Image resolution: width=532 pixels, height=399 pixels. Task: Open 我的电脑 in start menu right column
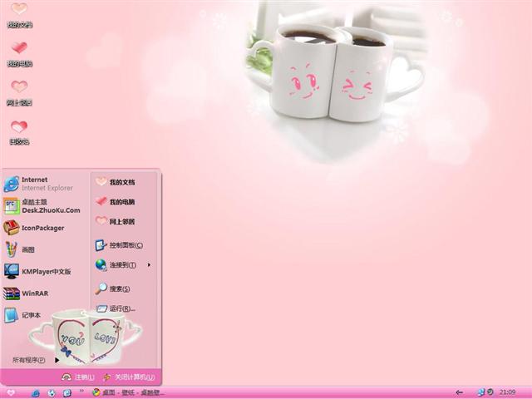coord(115,201)
